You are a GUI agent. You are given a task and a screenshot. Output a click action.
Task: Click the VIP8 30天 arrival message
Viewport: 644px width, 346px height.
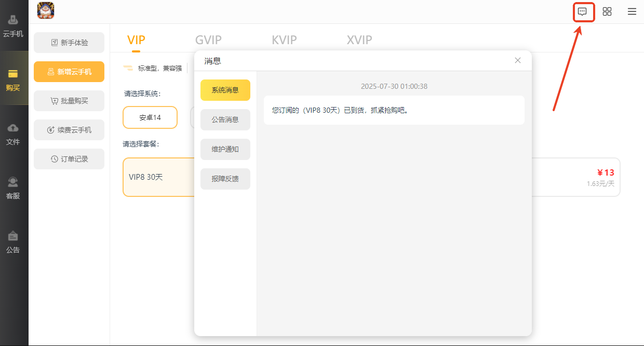coord(394,110)
